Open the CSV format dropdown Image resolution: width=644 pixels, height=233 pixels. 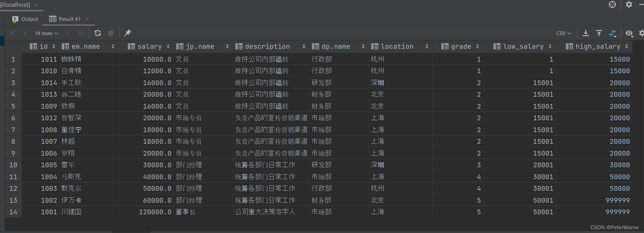[x=564, y=33]
